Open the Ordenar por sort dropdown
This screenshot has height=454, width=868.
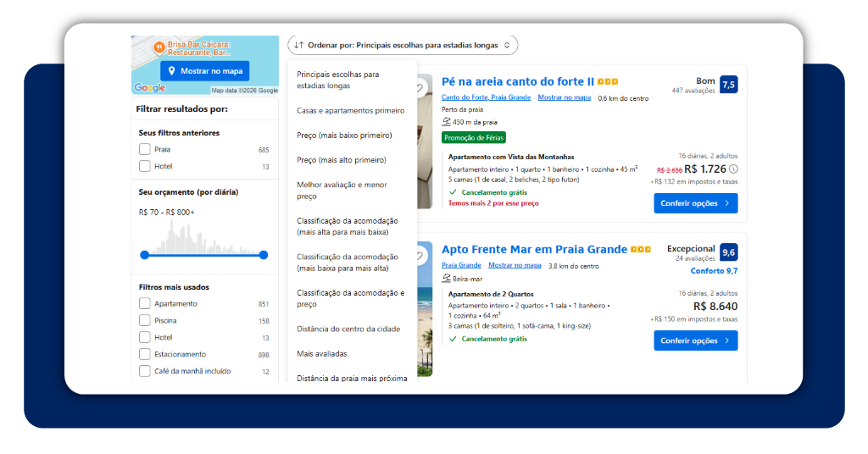pos(403,46)
